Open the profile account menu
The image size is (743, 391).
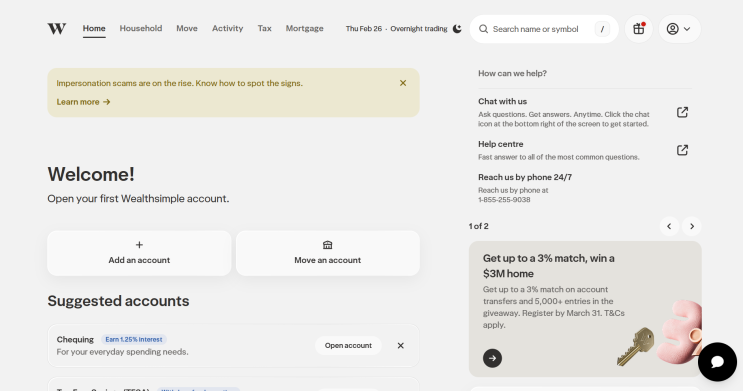point(679,29)
